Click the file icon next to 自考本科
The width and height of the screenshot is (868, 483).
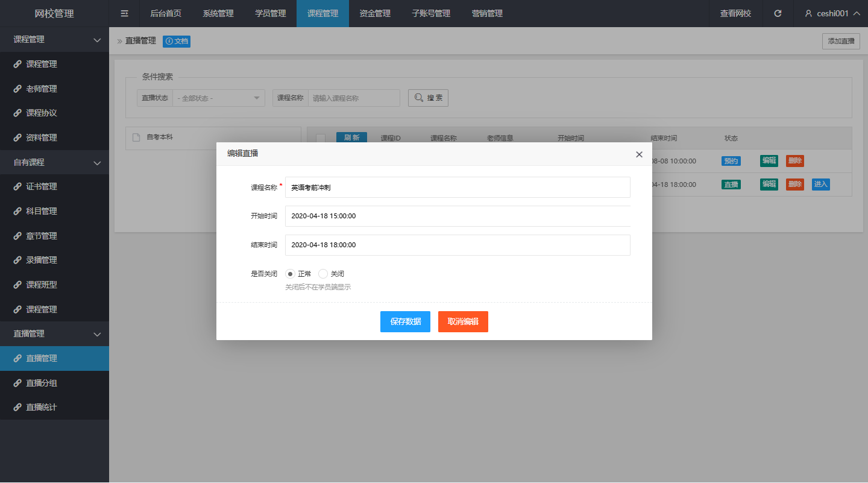[136, 137]
